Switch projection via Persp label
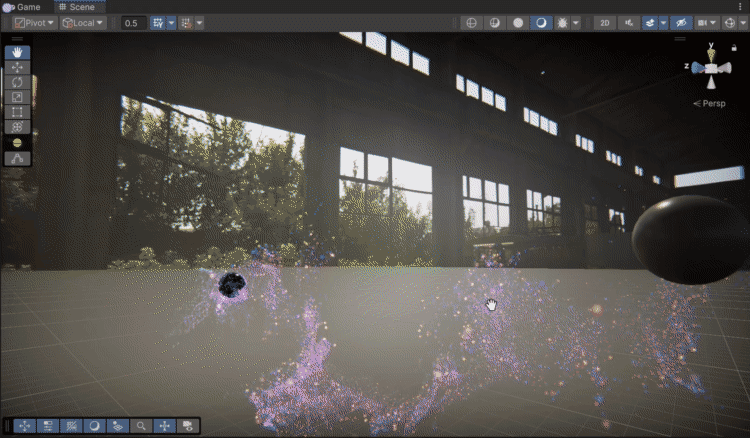The image size is (750, 438). pos(709,103)
